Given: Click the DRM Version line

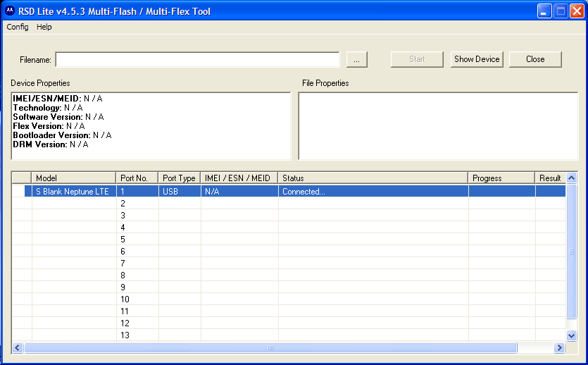Looking at the screenshot, I should pyautogui.click(x=51, y=144).
